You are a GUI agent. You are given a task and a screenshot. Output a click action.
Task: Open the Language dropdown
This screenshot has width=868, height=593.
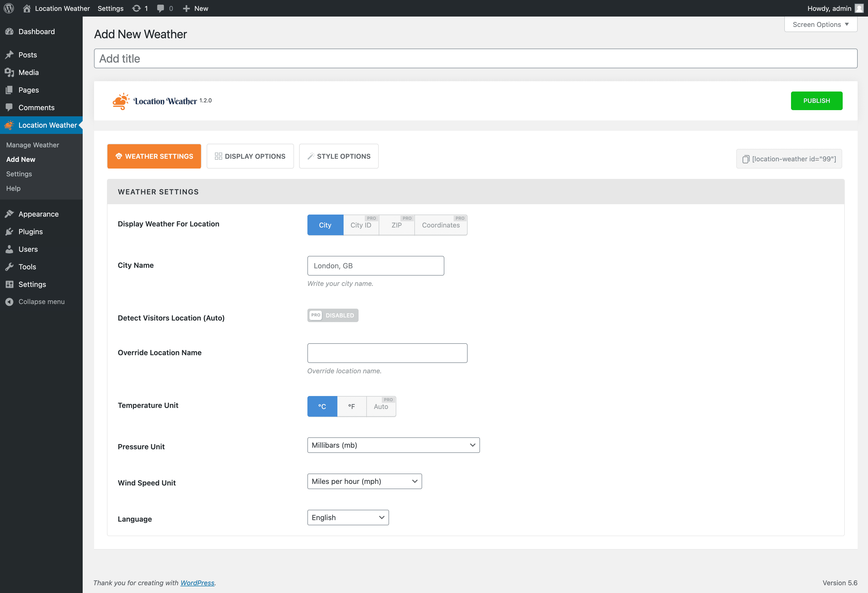coord(348,518)
